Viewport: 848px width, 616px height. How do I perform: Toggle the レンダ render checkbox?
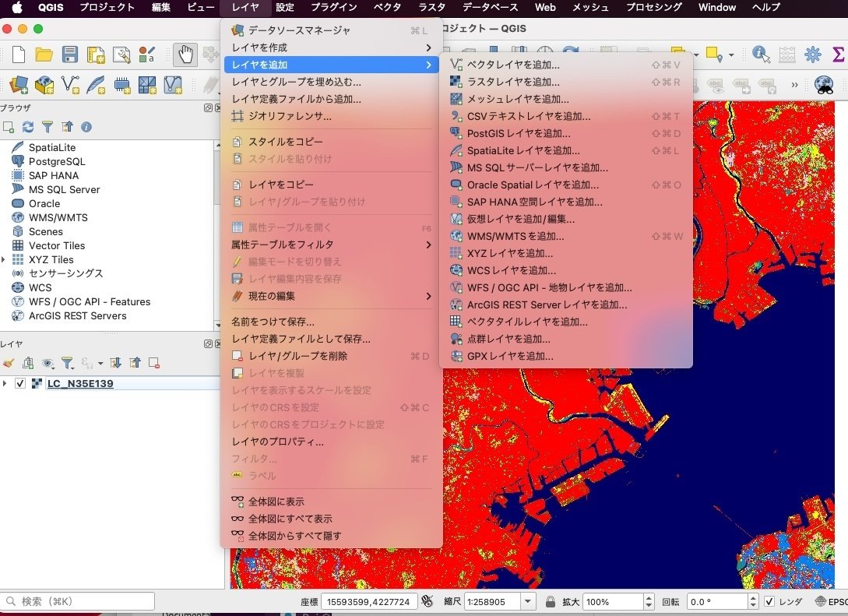(x=769, y=601)
